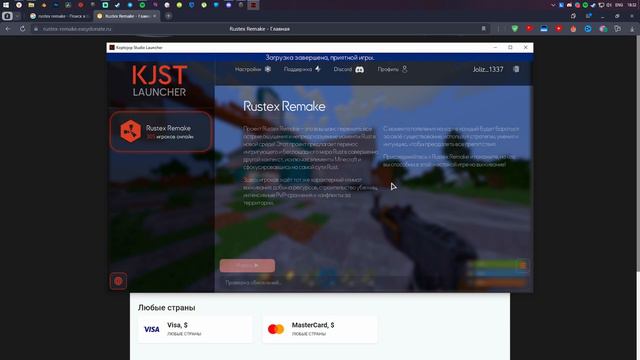Switch input language via ENG indicator
This screenshot has width=640, height=360.
click(x=619, y=5)
